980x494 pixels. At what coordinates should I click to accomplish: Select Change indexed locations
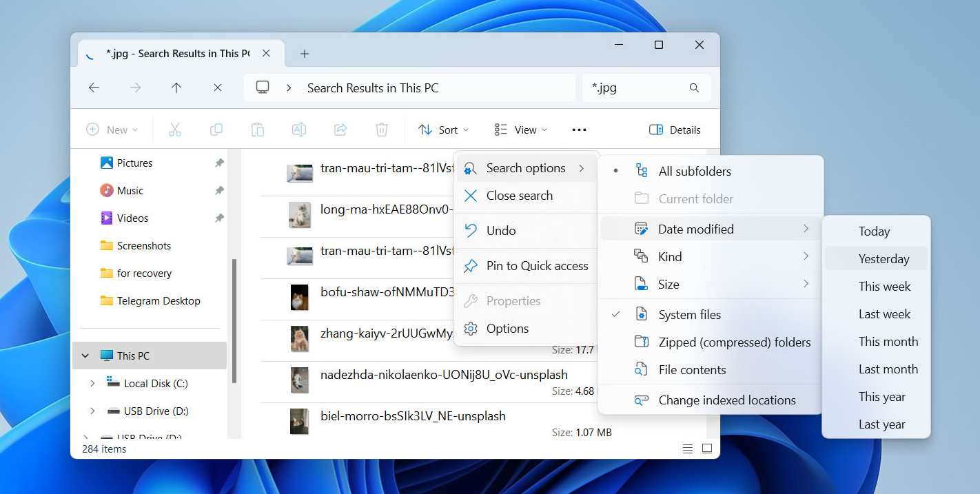[726, 400]
